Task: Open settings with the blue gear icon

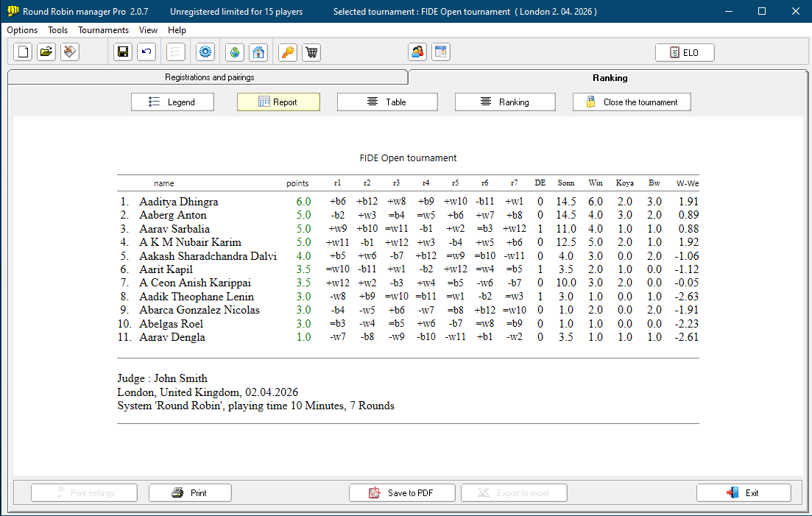Action: tap(205, 52)
